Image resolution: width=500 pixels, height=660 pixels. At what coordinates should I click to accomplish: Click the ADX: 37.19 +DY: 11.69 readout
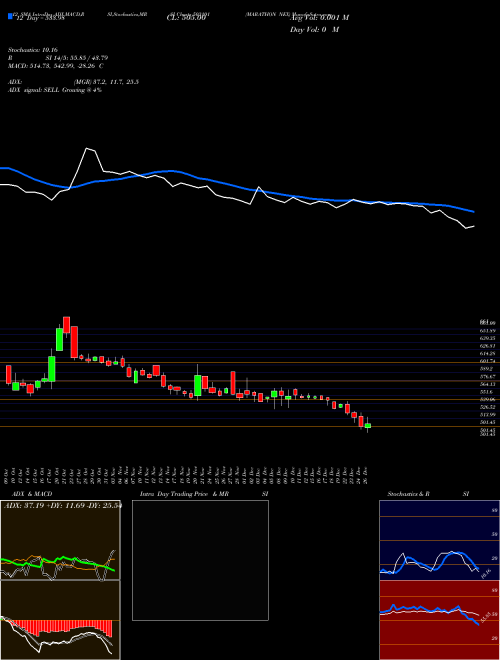click(x=62, y=506)
